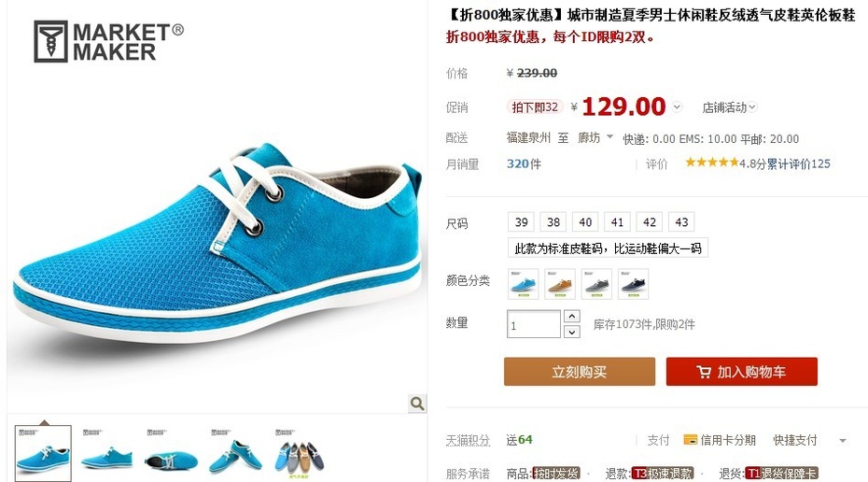Click the credit card installment icon
868x482 pixels.
(691, 440)
